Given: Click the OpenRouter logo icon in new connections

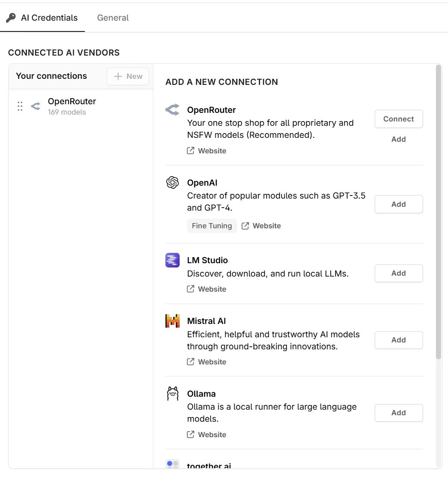Looking at the screenshot, I should (x=172, y=110).
